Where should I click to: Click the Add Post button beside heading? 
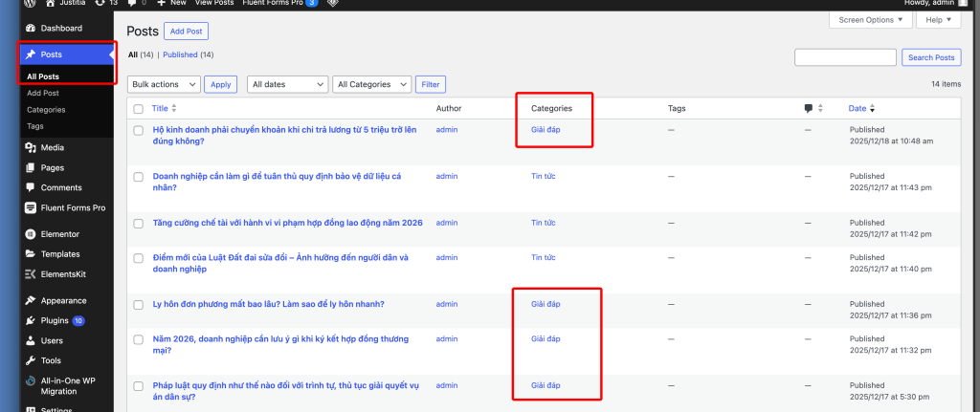pos(186,32)
